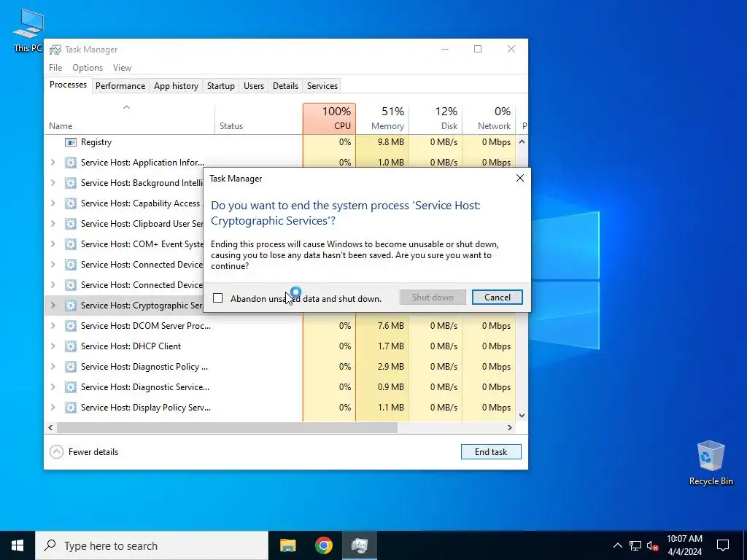
Task: Switch to the Users tab
Action: pos(253,86)
